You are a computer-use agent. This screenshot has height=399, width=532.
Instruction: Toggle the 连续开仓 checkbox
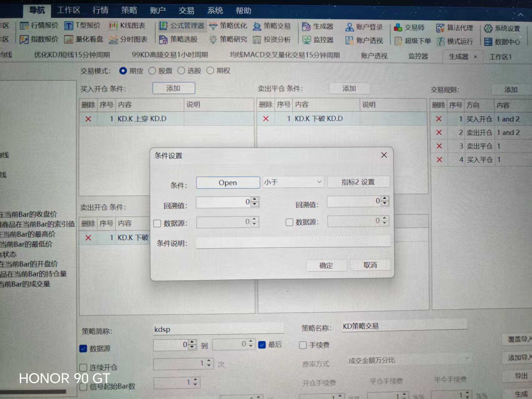point(83,367)
